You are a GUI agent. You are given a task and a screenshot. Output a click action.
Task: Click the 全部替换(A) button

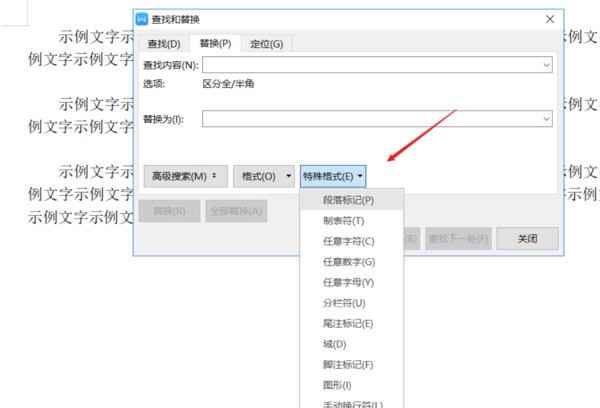235,211
